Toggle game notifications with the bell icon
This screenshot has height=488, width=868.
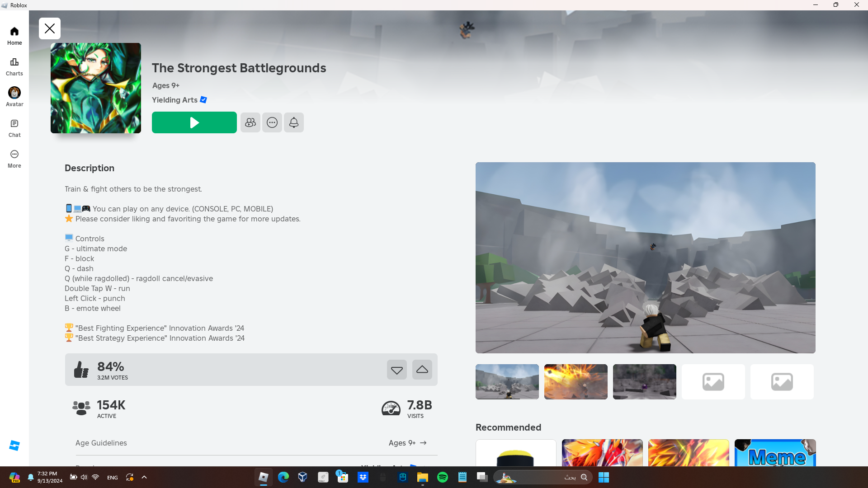point(294,122)
